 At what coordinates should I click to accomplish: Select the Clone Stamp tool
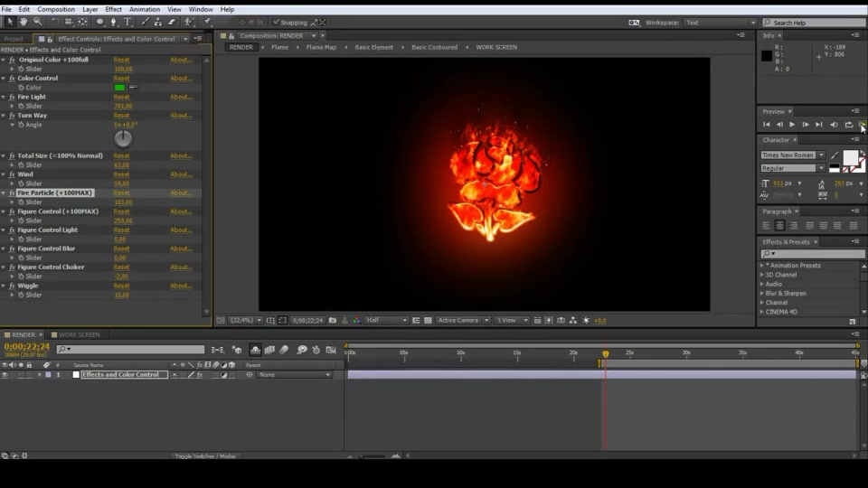tap(158, 22)
